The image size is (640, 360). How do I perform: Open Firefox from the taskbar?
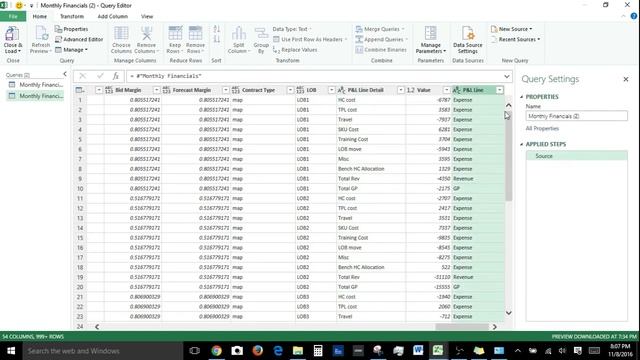(257, 351)
